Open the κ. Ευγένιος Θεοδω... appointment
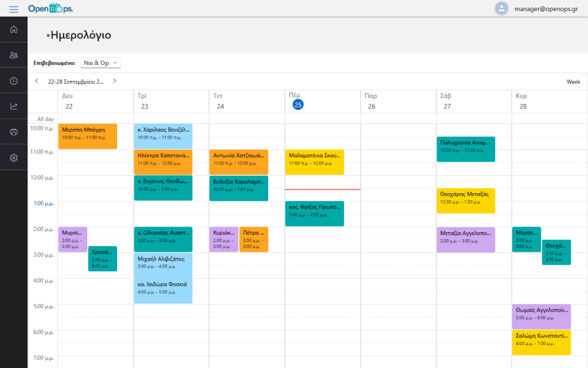 (x=164, y=188)
